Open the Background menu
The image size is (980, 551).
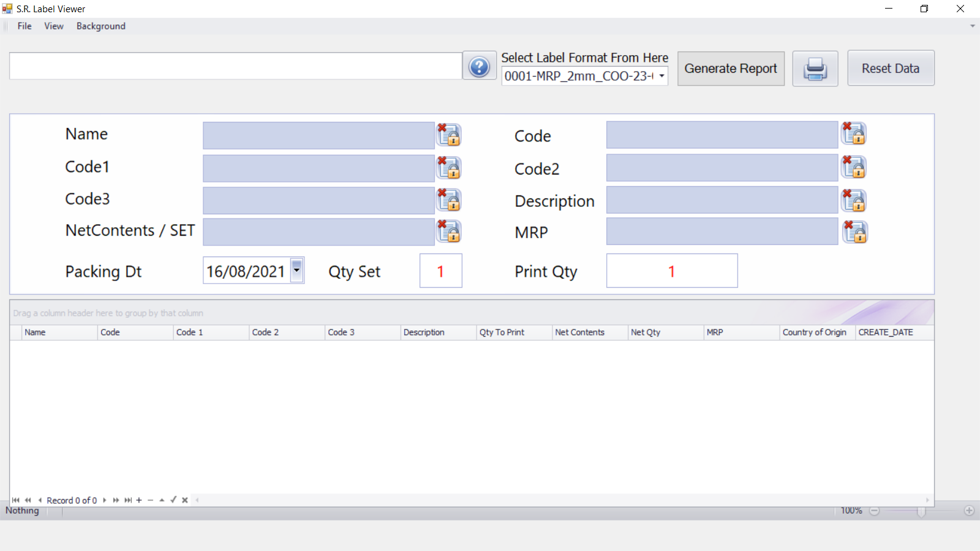pos(100,26)
